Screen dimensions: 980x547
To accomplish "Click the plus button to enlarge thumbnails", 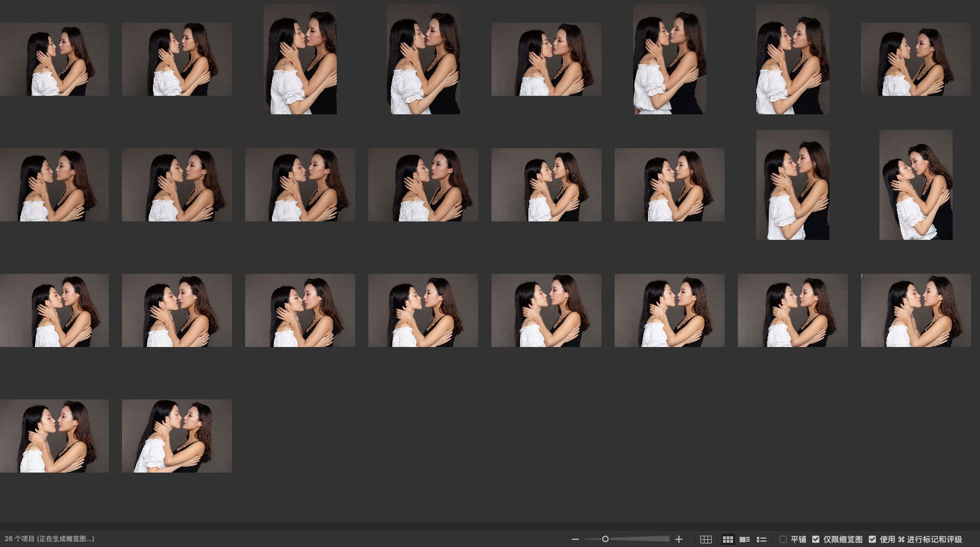I will 679,539.
